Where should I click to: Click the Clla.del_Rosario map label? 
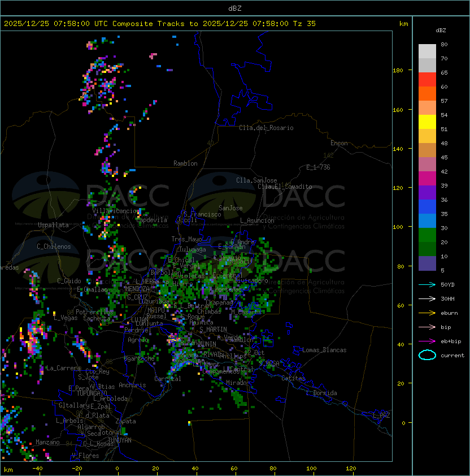266,128
